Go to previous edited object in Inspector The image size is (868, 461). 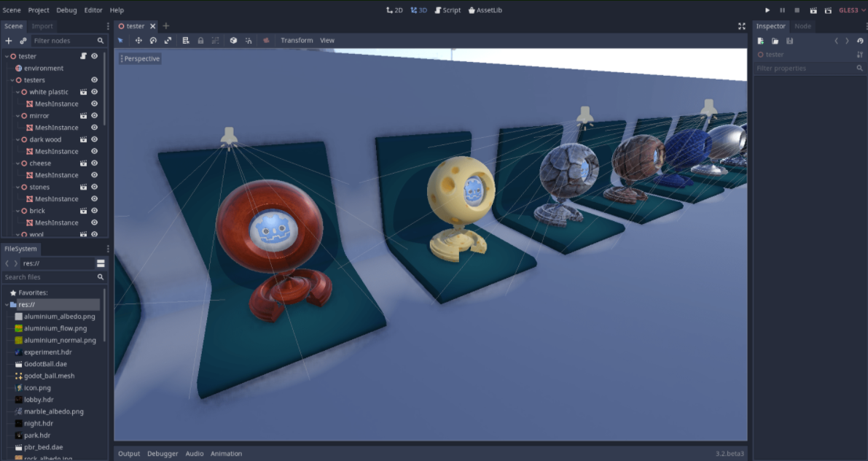837,41
